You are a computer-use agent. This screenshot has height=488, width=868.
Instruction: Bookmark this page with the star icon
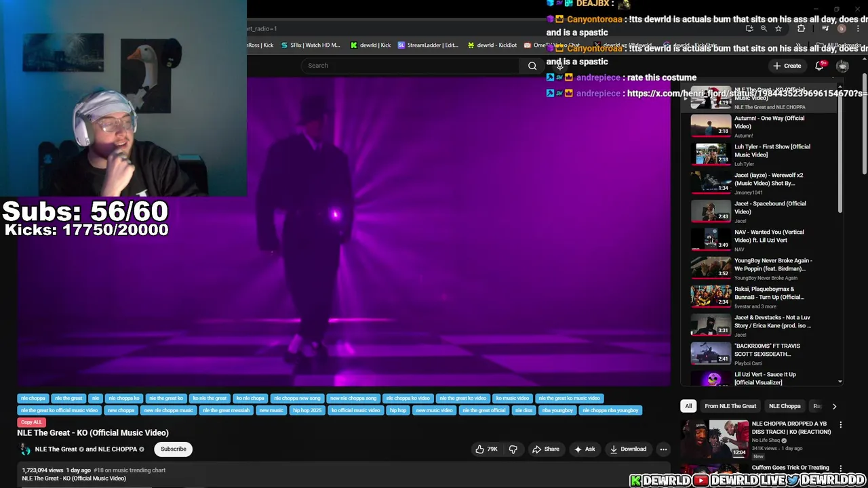coord(778,28)
